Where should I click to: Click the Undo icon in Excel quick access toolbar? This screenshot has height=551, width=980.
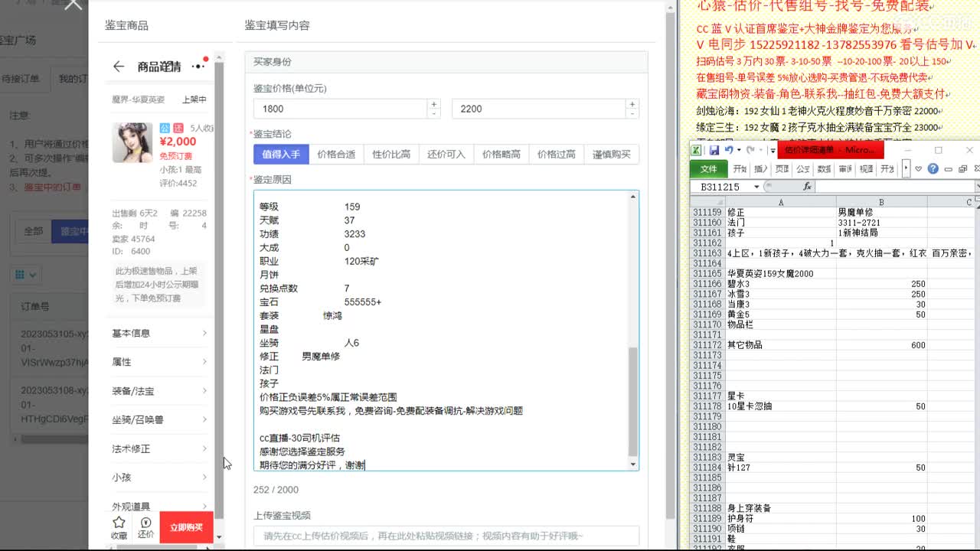[728, 151]
